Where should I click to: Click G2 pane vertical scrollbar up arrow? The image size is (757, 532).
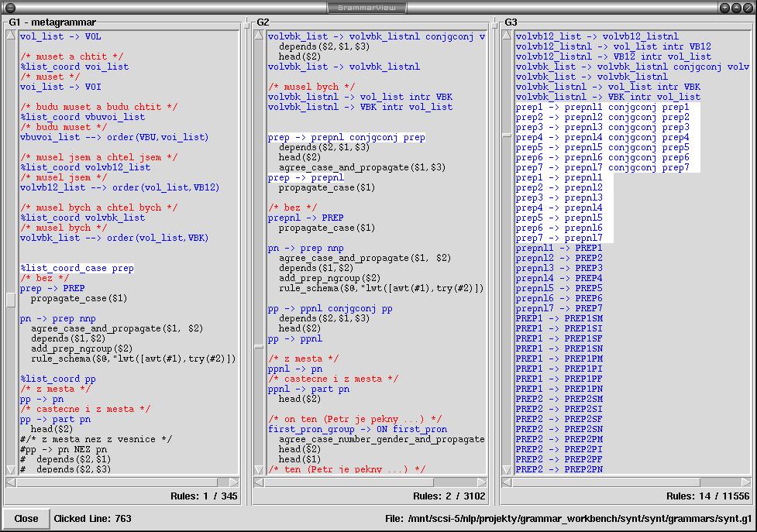pyautogui.click(x=260, y=35)
